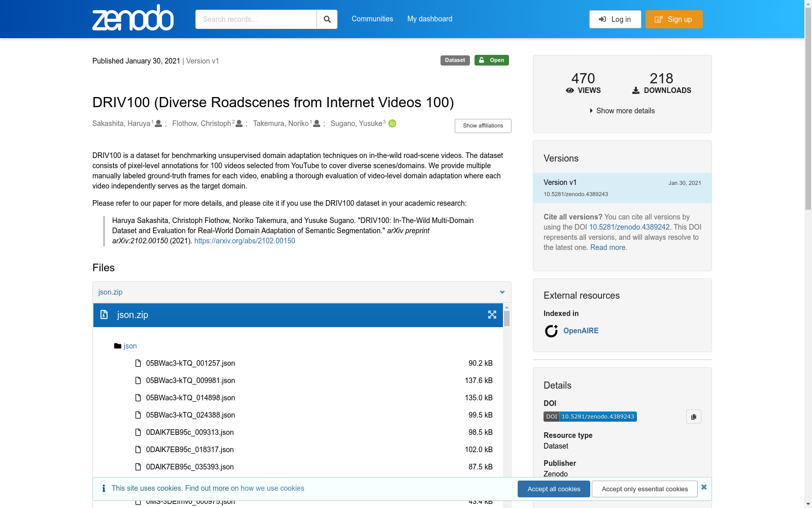Click the 87.5 kB size value
This screenshot has width=812, height=508.
(481, 467)
